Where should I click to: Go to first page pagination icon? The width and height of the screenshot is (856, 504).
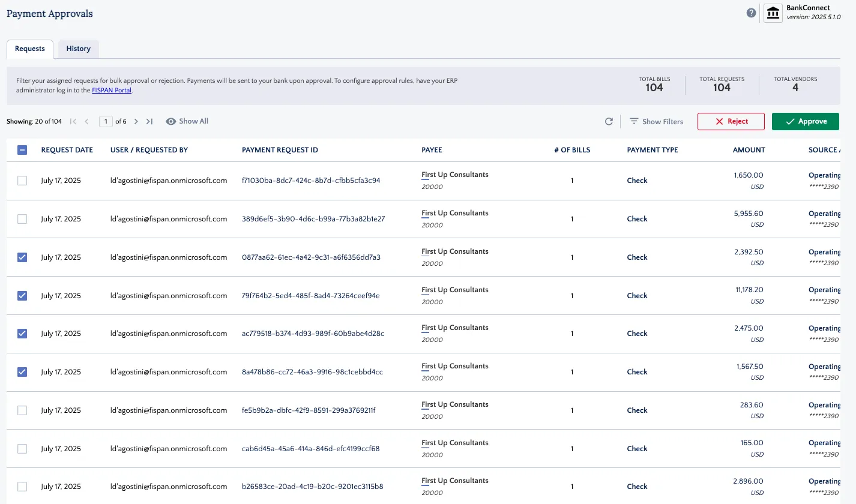point(73,121)
